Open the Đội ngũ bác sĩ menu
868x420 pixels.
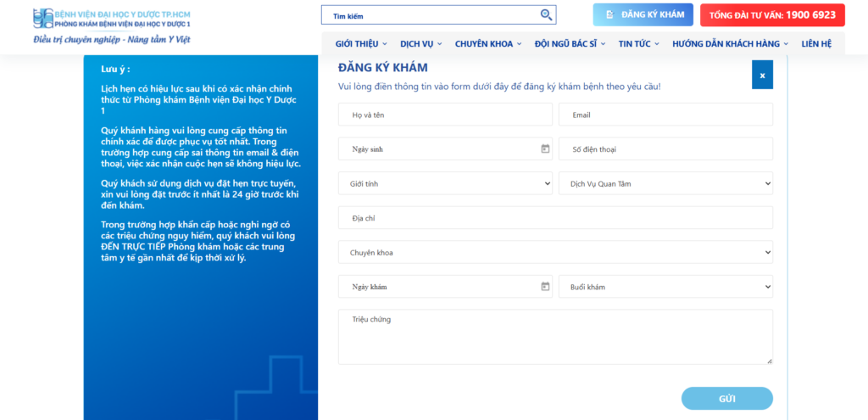[x=570, y=43]
